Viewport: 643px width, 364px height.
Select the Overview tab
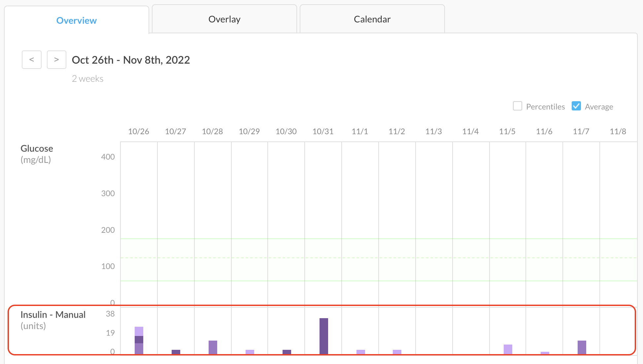76,20
